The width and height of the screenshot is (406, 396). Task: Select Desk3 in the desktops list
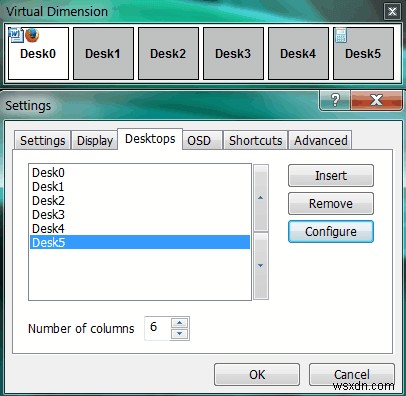pyautogui.click(x=140, y=215)
